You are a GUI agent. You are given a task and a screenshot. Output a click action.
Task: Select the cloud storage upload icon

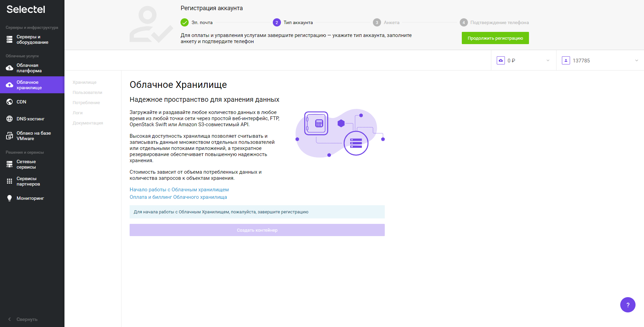[x=10, y=85]
